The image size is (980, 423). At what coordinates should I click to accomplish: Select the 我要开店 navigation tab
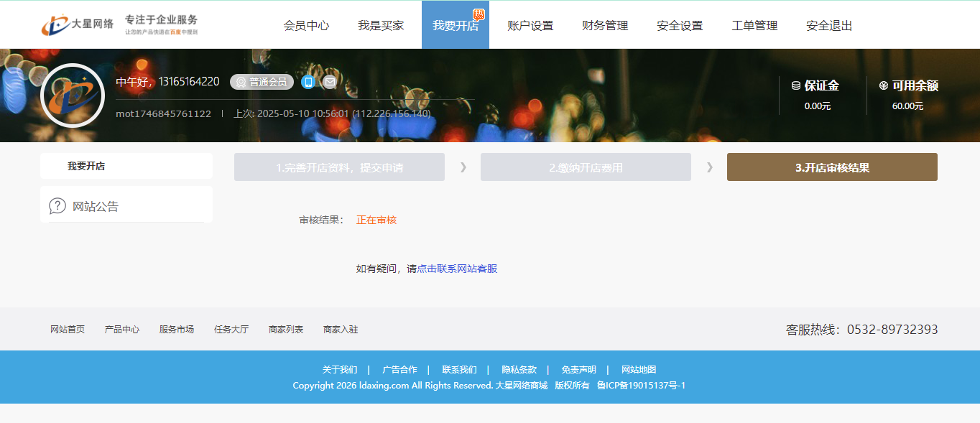[455, 25]
